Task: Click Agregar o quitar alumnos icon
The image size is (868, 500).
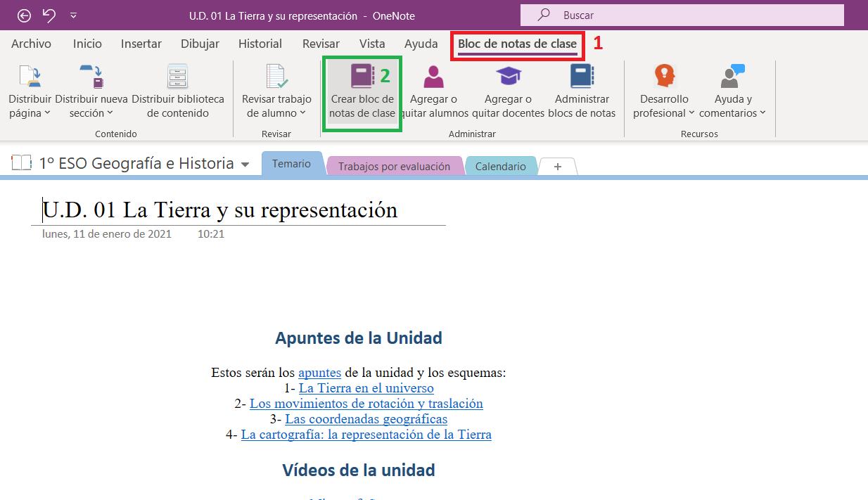Action: (433, 77)
